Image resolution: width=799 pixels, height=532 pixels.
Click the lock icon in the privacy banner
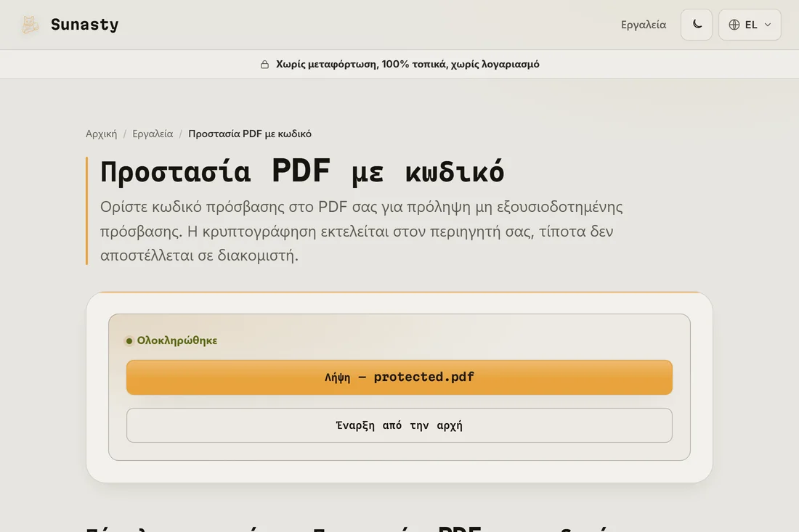(x=264, y=64)
